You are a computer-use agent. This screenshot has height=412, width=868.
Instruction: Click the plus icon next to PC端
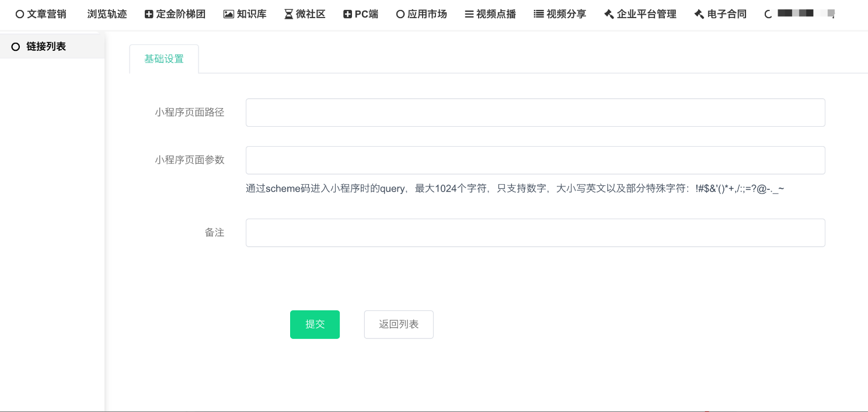[x=348, y=15]
